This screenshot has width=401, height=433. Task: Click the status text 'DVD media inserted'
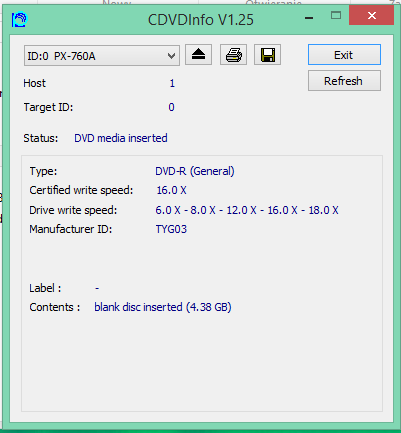click(x=121, y=138)
